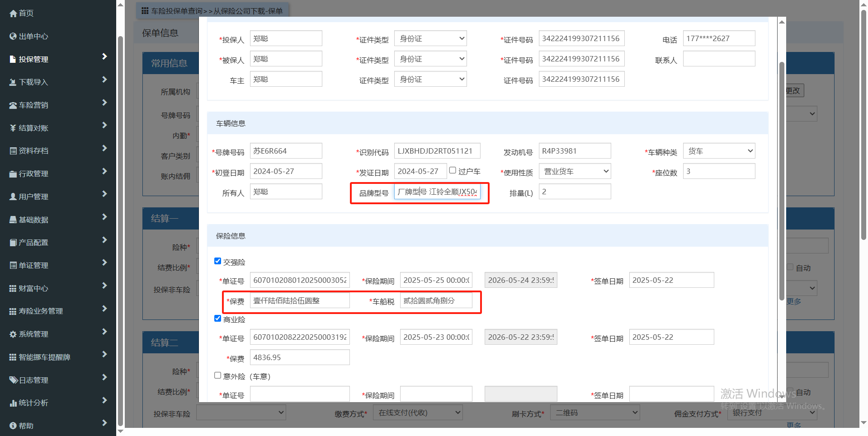This screenshot has width=868, height=436.
Task: Toggle the 过户车 checkbox
Action: click(x=453, y=170)
